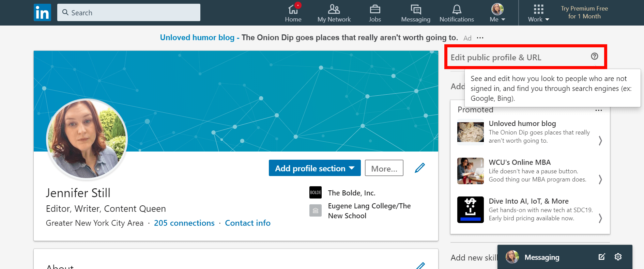Screen dimensions: 644x269
Task: Open the Me profile menu
Action: pos(497,13)
